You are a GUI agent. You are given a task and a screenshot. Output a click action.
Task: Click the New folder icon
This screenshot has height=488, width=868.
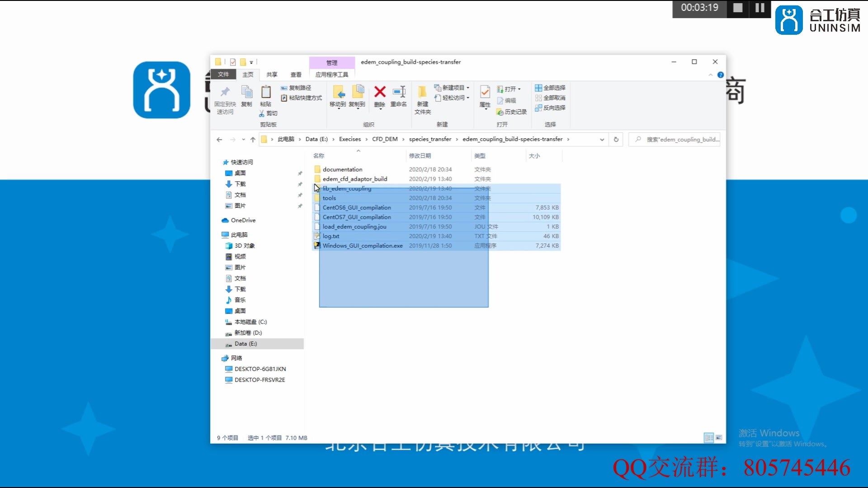tap(422, 92)
